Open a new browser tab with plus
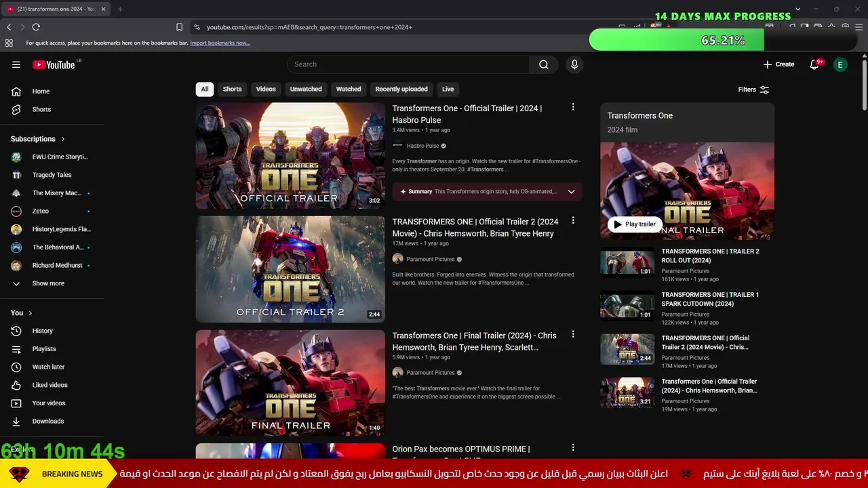This screenshot has height=488, width=868. coord(120,9)
